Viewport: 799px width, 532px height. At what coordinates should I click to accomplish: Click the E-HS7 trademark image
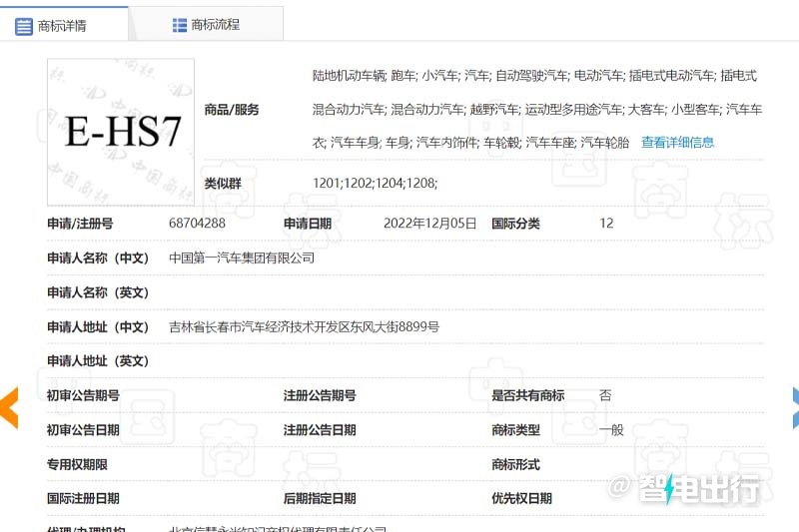pyautogui.click(x=121, y=132)
